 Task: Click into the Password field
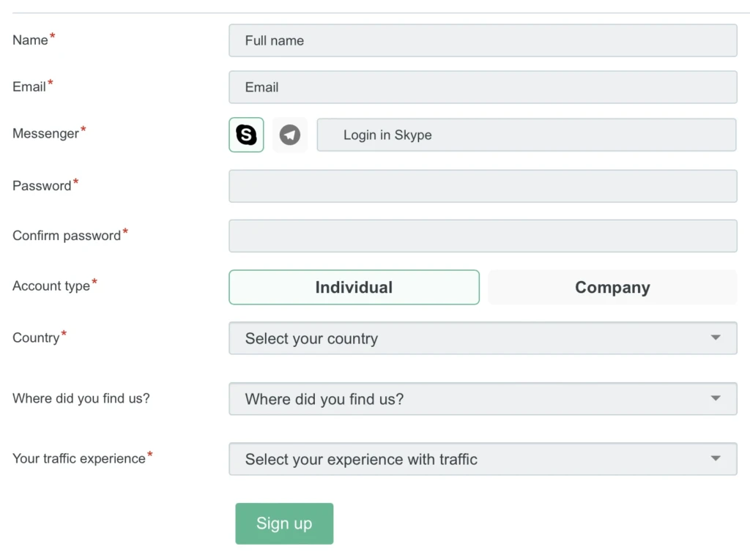(483, 186)
